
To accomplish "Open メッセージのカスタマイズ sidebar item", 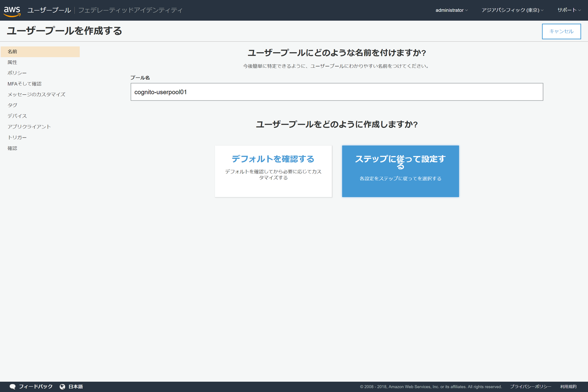I will (36, 94).
